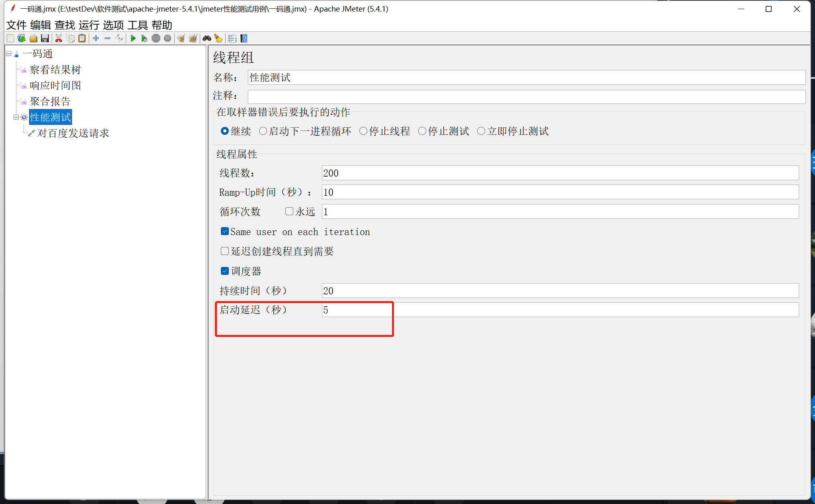Uncheck Same user on each iteration
The image size is (815, 504).
pyautogui.click(x=225, y=232)
